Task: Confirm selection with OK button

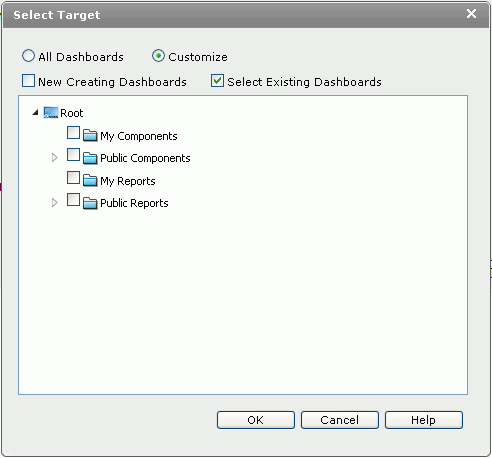Action: point(256,420)
